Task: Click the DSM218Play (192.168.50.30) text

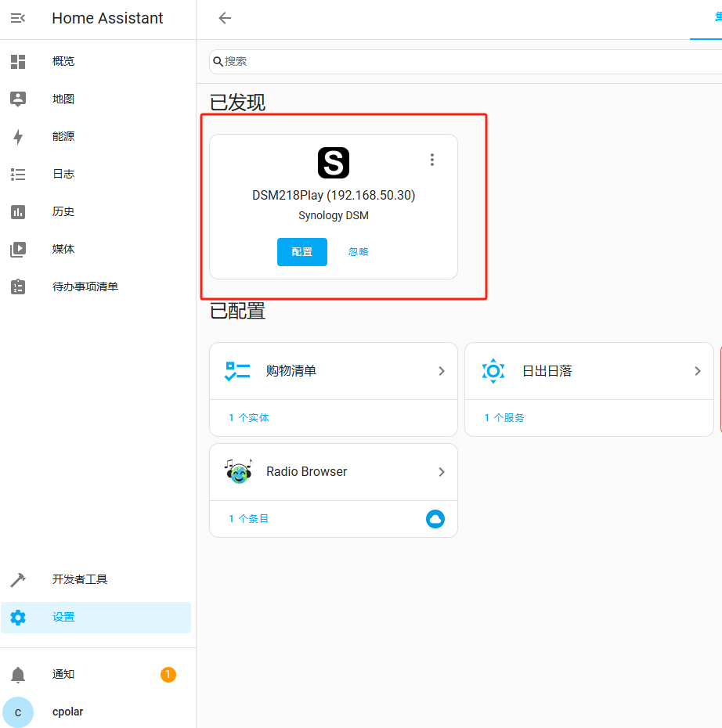Action: pyautogui.click(x=334, y=195)
